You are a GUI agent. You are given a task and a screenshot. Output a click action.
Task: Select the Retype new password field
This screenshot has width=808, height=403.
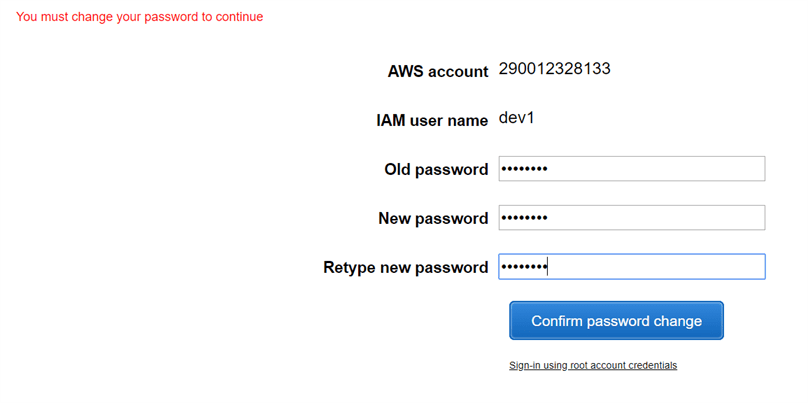[x=631, y=267]
